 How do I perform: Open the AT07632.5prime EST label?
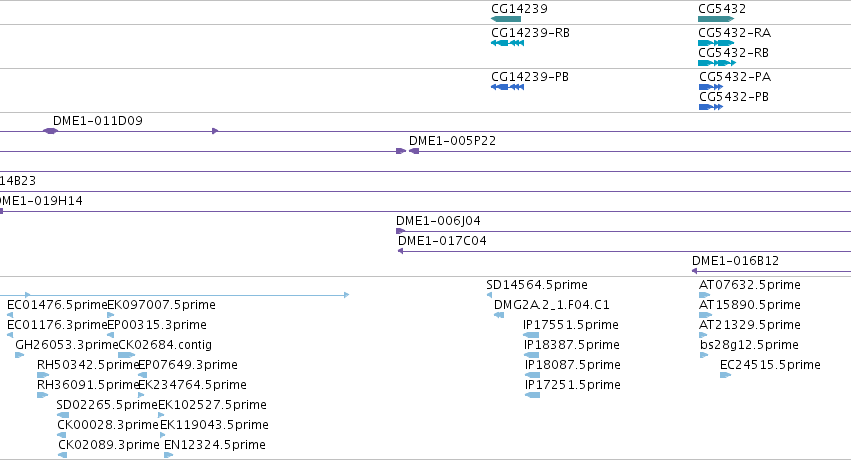pos(750,285)
